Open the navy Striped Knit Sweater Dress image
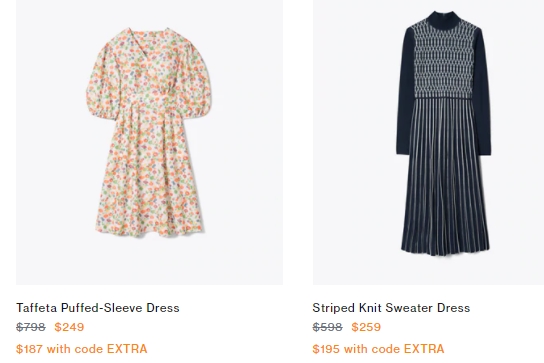 tap(428, 142)
